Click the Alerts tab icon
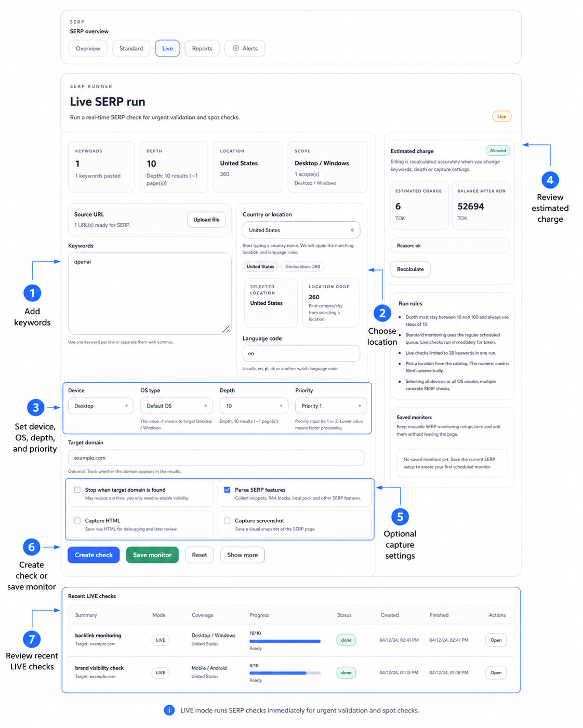 [x=236, y=48]
